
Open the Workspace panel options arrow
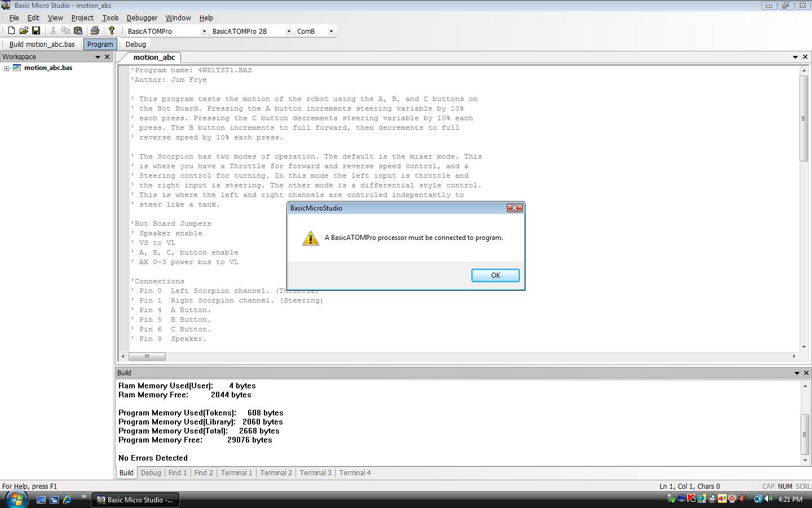98,57
